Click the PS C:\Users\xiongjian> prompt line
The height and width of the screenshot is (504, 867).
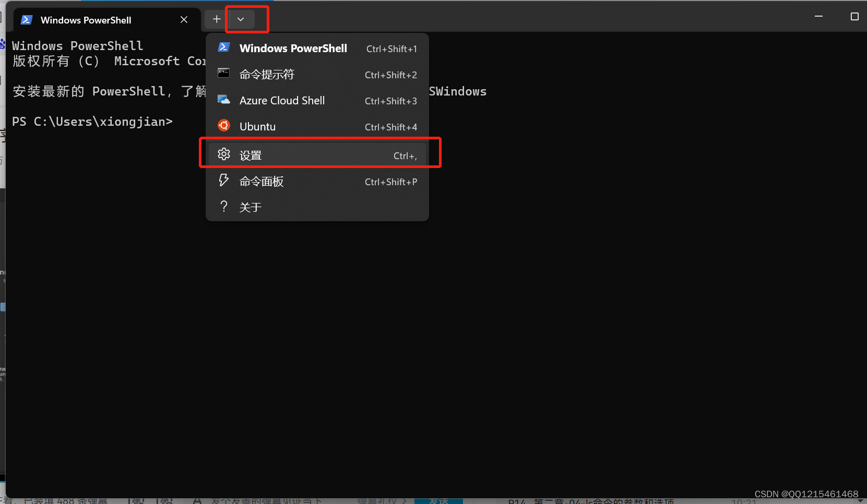[92, 122]
